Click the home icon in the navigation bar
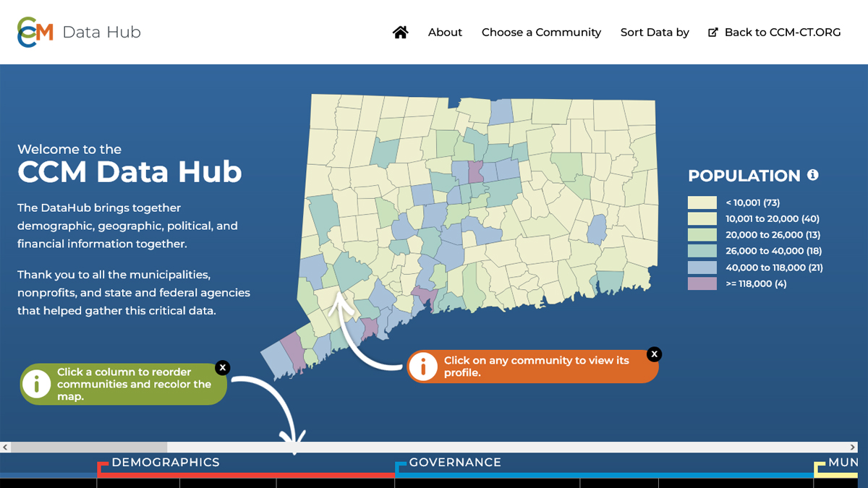The image size is (868, 488). click(400, 32)
